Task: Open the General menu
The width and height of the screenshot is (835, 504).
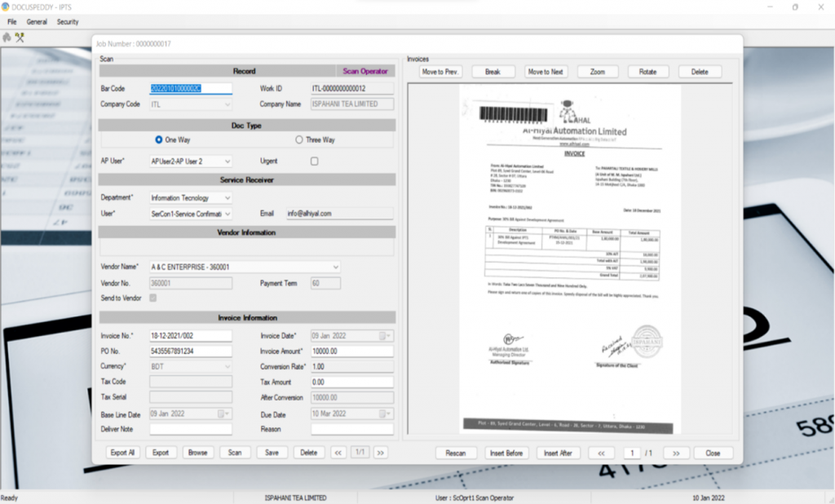Action: click(37, 22)
